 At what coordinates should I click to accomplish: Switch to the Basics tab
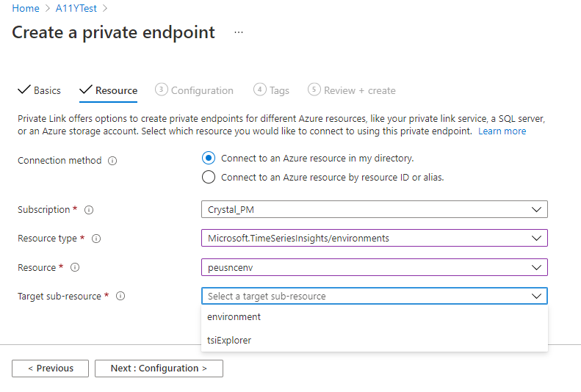[x=40, y=90]
